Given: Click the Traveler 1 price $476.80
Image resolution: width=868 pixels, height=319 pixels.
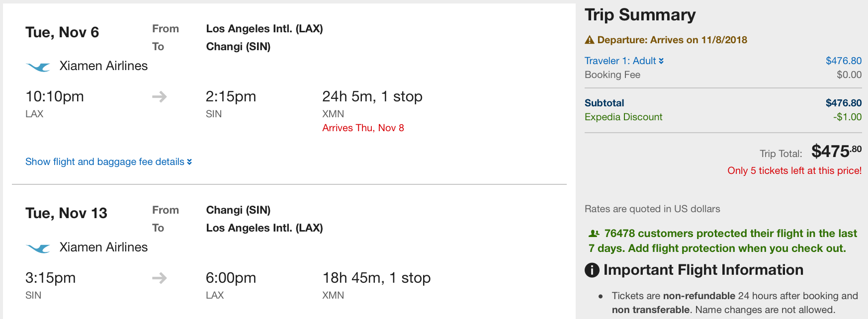Looking at the screenshot, I should tap(844, 61).
